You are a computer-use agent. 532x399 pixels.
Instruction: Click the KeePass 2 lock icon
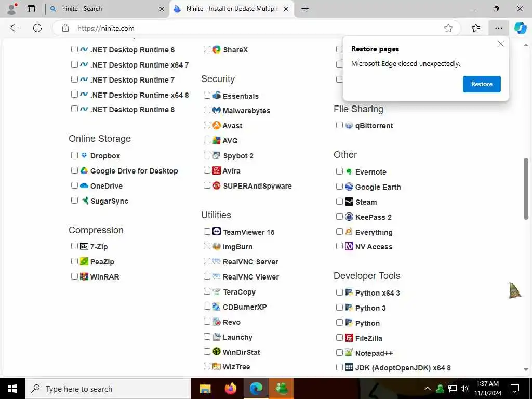click(349, 217)
